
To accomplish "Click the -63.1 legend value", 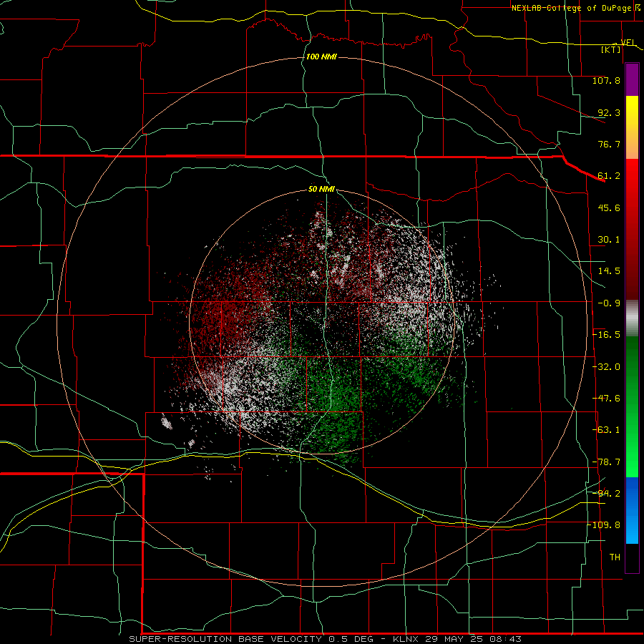I will [x=606, y=430].
